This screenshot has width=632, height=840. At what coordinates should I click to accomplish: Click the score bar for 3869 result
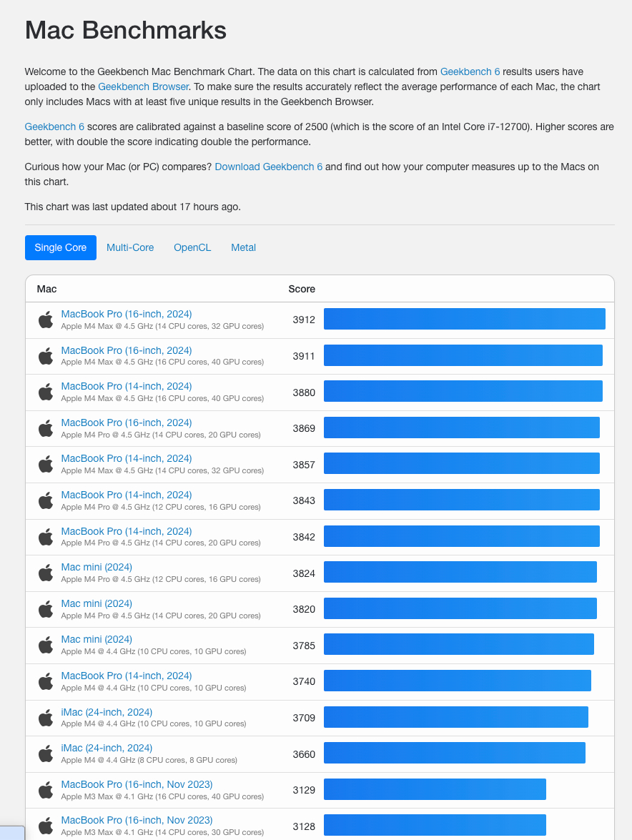(462, 428)
